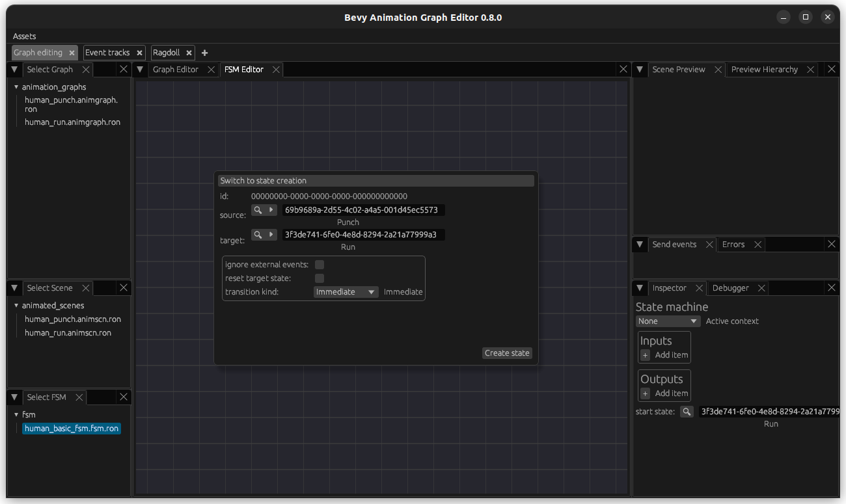Click the search icon beside source field
The height and width of the screenshot is (504, 846).
coord(258,210)
